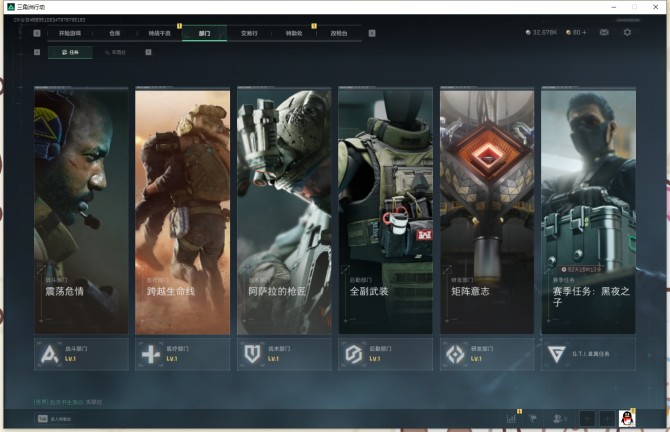Image resolution: width=670 pixels, height=432 pixels.
Task: Click the second empty squad plus slot
Action: [x=607, y=419]
